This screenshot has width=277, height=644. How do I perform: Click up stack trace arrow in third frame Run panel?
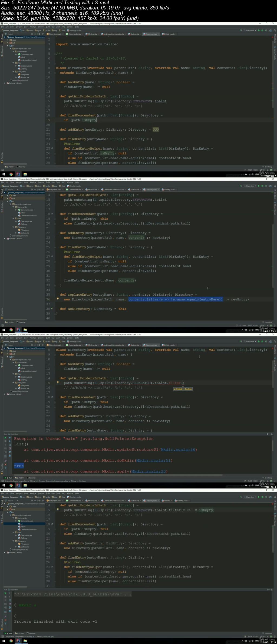tap(10, 437)
